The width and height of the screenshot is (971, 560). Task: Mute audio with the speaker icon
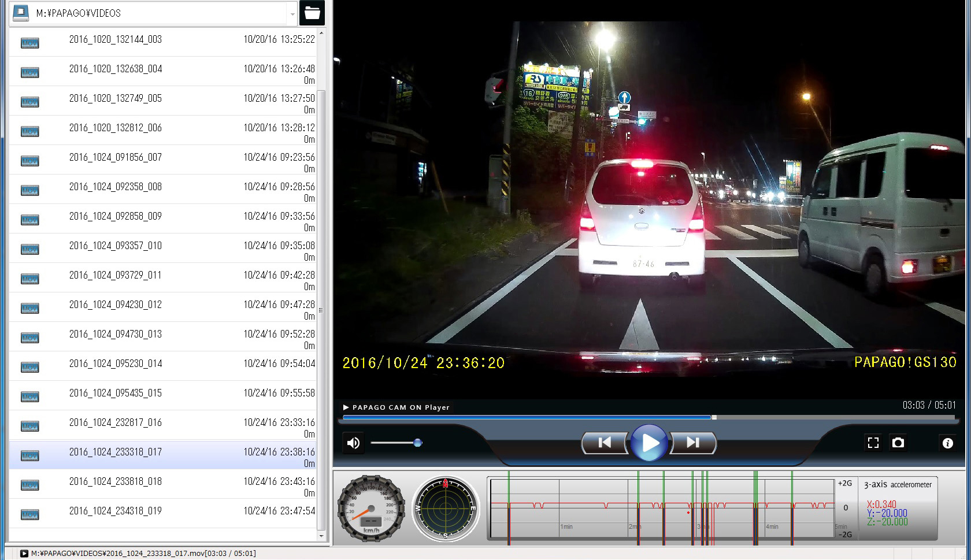point(353,443)
